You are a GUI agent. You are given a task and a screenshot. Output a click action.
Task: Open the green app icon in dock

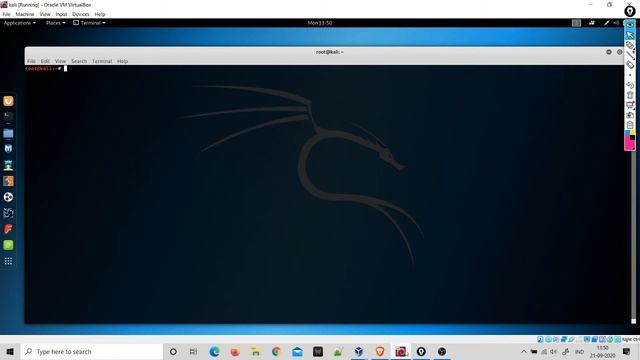click(x=8, y=245)
